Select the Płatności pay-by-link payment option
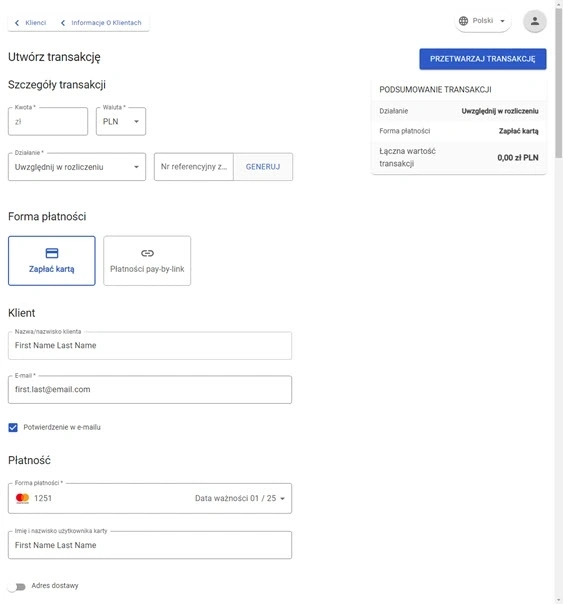Viewport: 563px width, 604px height. click(x=147, y=261)
